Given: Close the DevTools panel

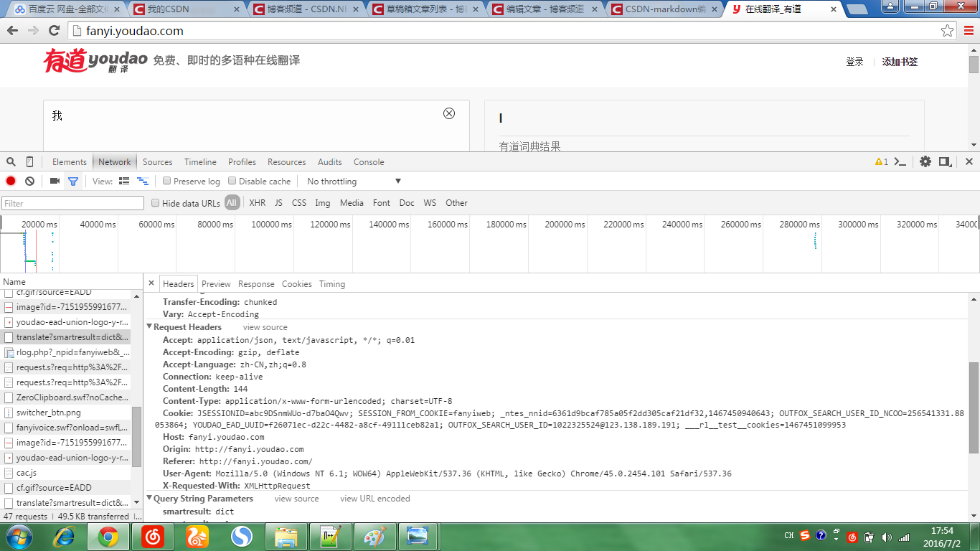Looking at the screenshot, I should (x=969, y=162).
